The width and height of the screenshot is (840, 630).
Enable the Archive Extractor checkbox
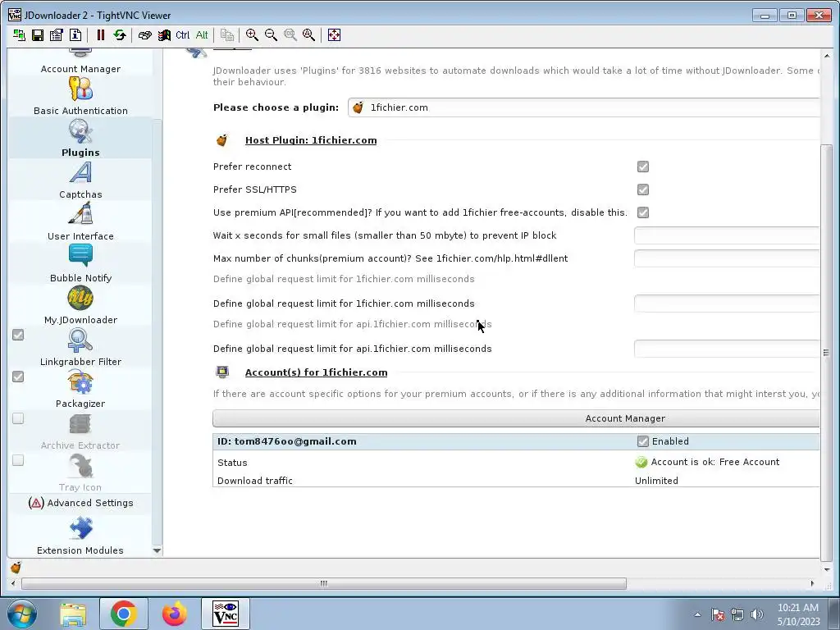tap(18, 418)
